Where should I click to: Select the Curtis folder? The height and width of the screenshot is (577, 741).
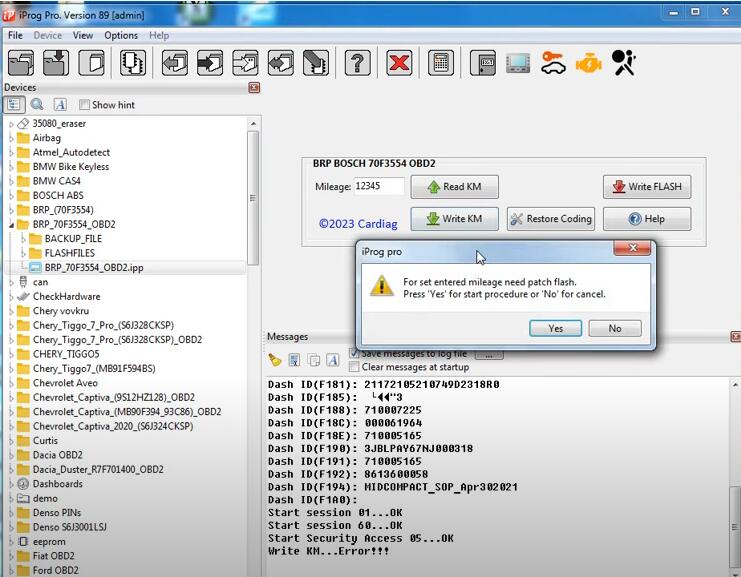(45, 441)
